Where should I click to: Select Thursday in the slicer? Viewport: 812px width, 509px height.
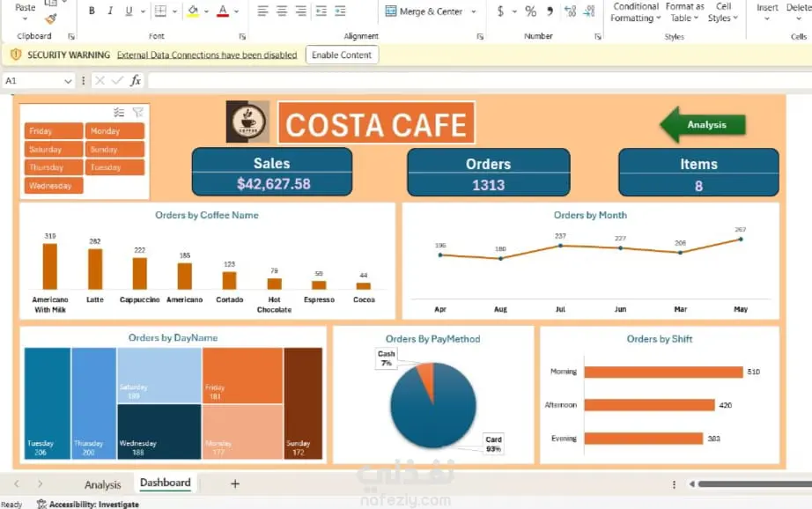point(54,167)
